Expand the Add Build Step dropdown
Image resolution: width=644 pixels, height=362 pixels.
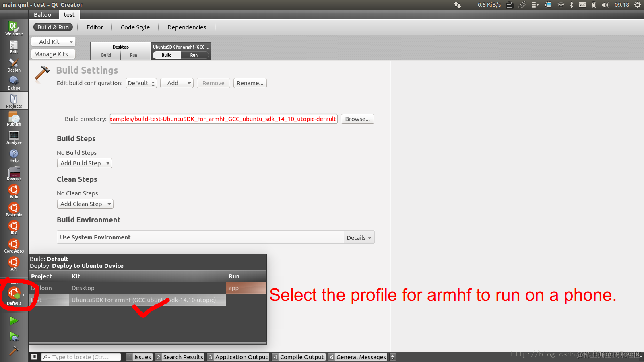tap(85, 163)
